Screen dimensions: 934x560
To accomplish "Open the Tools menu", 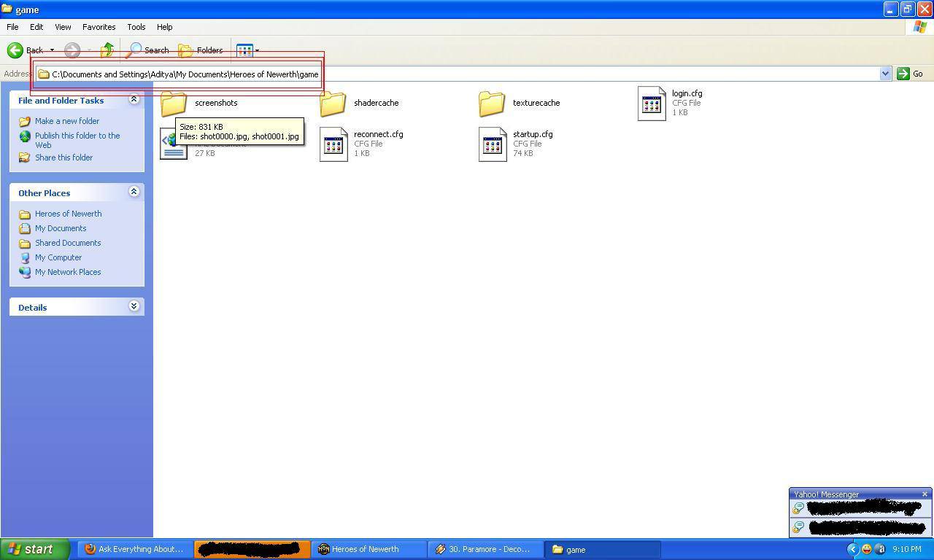I will pos(136,27).
